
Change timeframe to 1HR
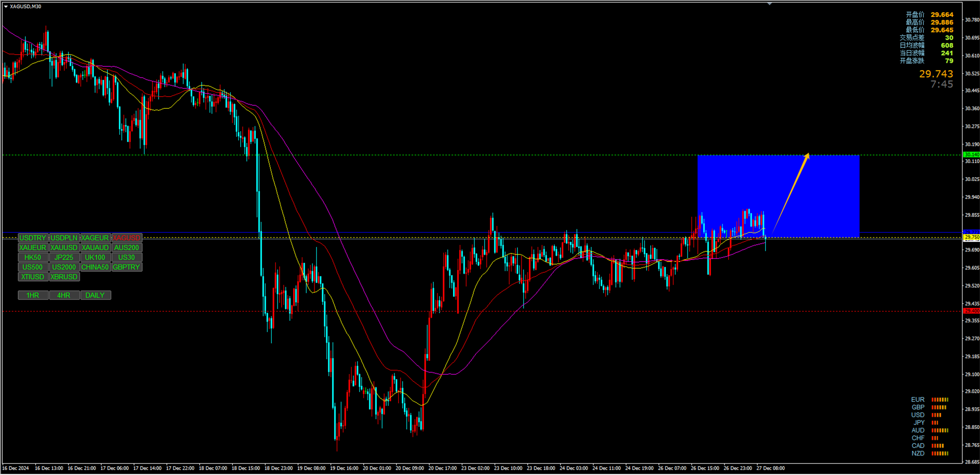tap(33, 295)
